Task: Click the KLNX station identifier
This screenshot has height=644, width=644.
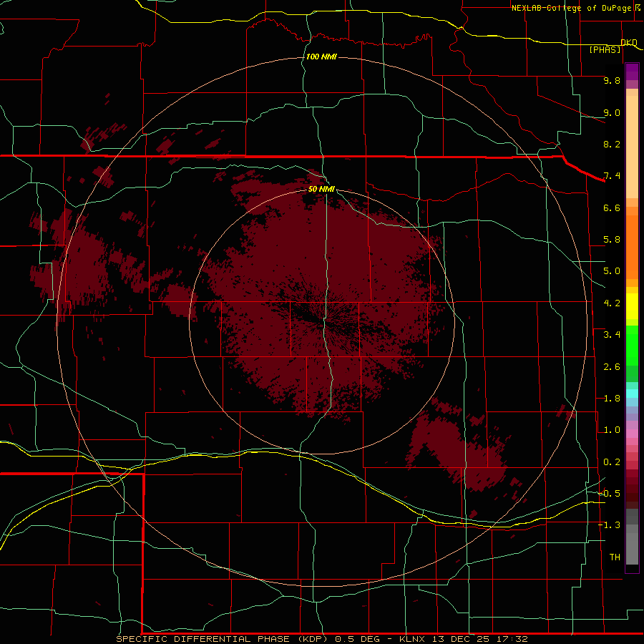Action: pyautogui.click(x=411, y=639)
